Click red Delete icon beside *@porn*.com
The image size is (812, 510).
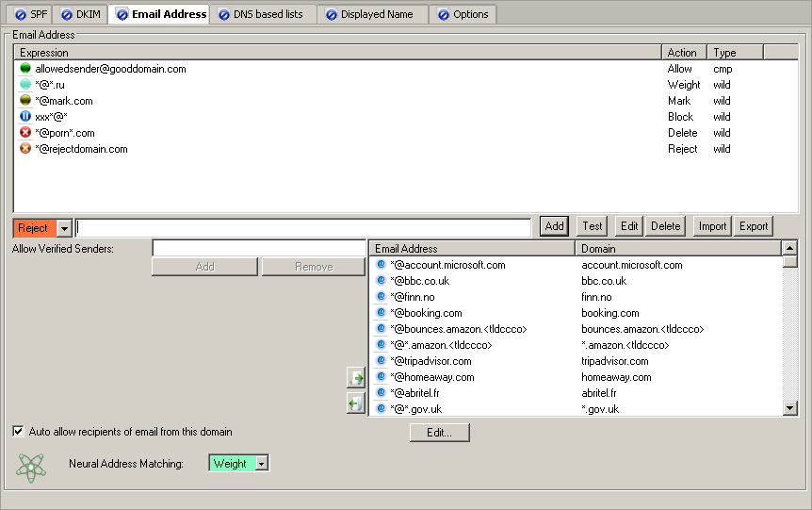pos(25,133)
